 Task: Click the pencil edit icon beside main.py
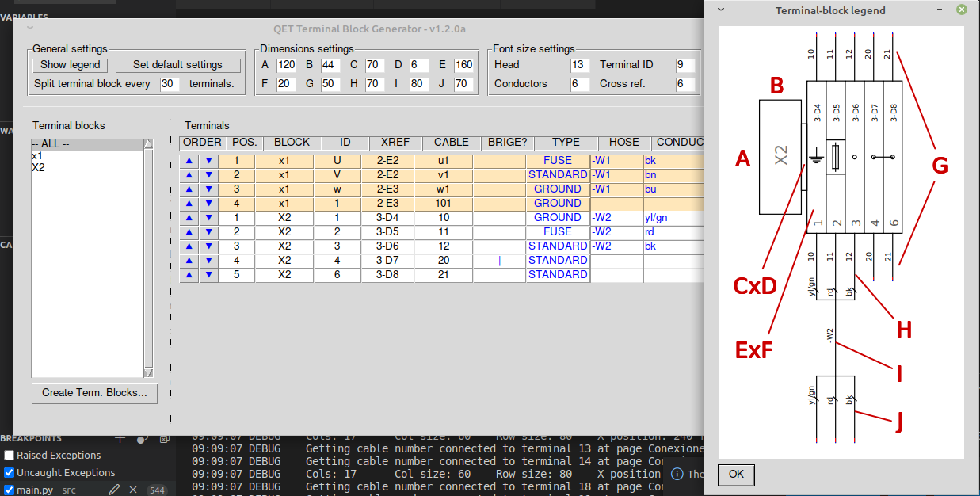pyautogui.click(x=114, y=490)
